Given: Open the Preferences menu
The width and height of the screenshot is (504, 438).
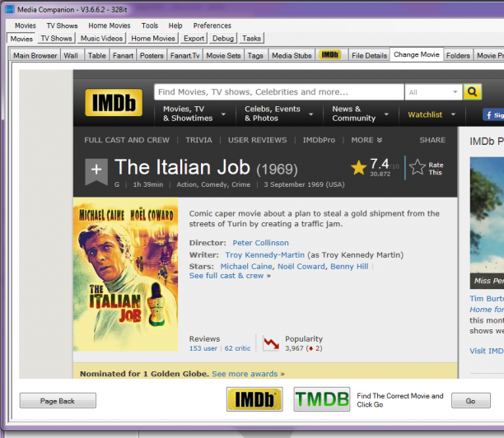Looking at the screenshot, I should (212, 26).
